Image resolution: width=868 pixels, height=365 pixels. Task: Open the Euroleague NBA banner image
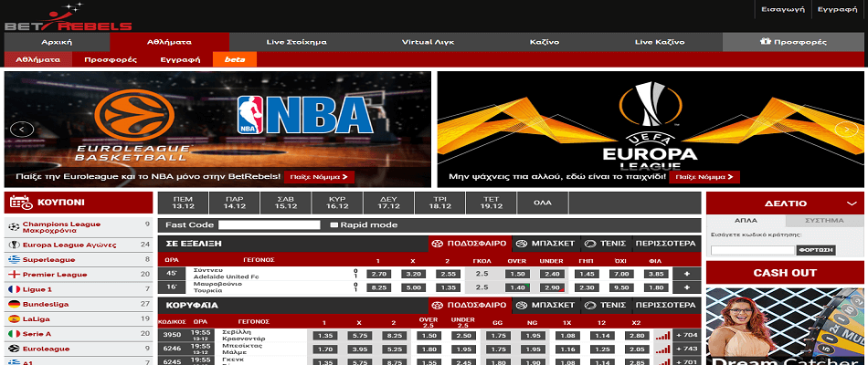coord(217,130)
